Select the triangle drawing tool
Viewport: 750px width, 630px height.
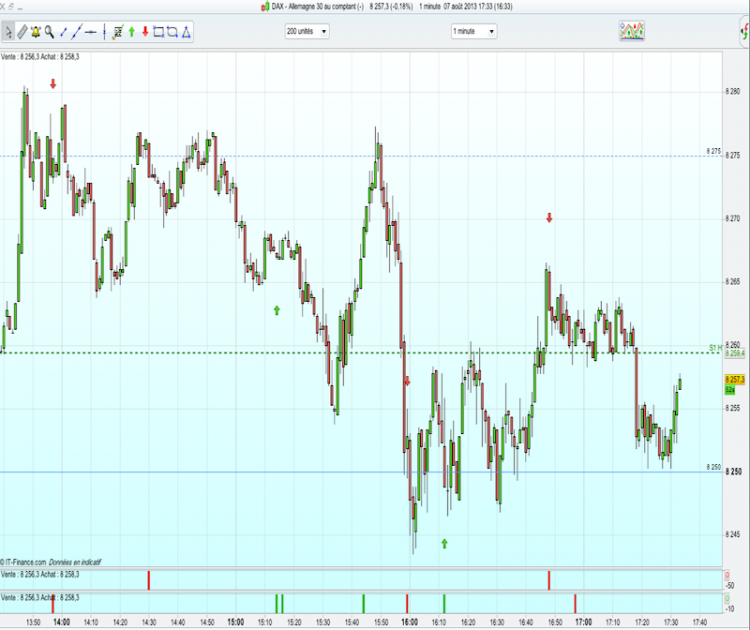pyautogui.click(x=186, y=32)
